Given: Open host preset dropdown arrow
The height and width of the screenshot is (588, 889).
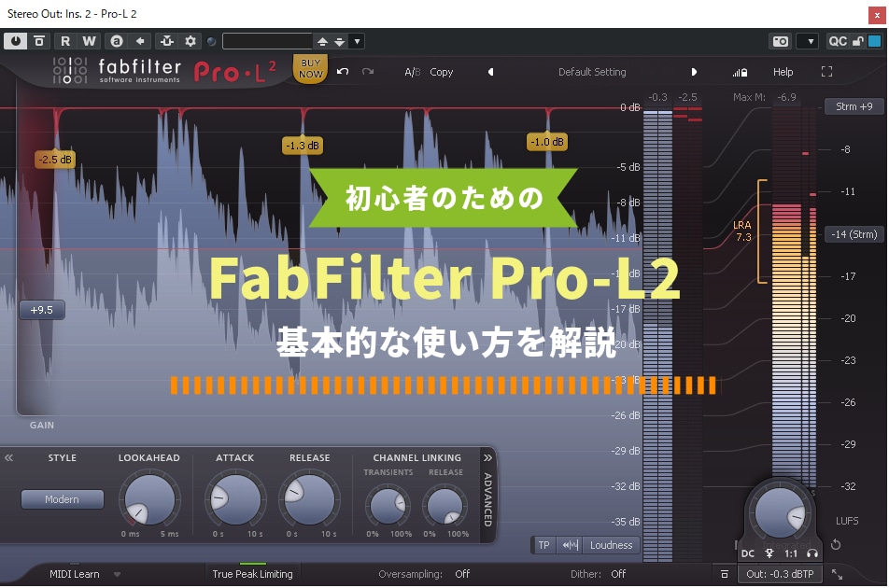Looking at the screenshot, I should (x=357, y=41).
